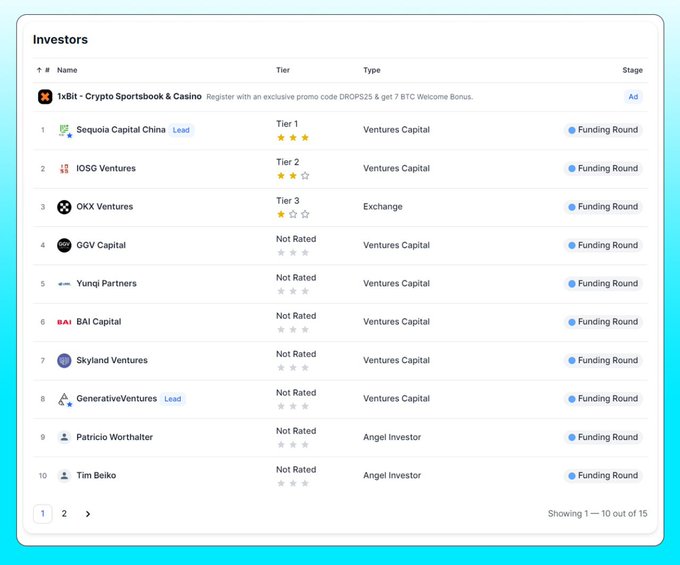Open the Patricio Worthalter investor link
This screenshot has width=680, height=565.
click(x=114, y=437)
